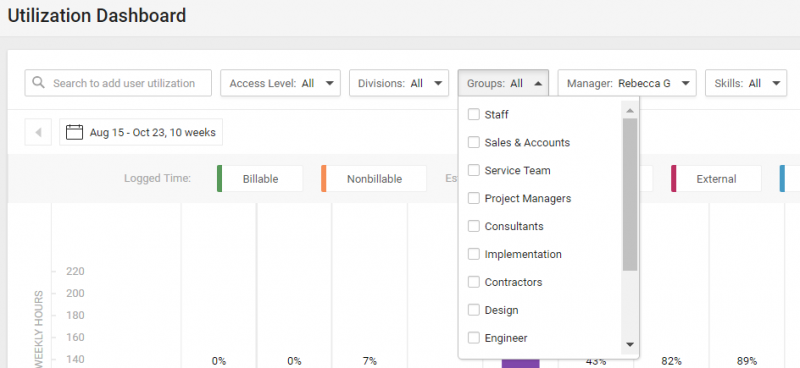Check the Engineer checkbox

click(x=473, y=337)
